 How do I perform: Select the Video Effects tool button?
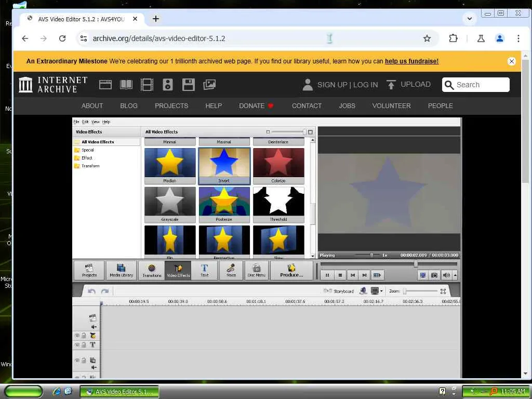pyautogui.click(x=178, y=270)
